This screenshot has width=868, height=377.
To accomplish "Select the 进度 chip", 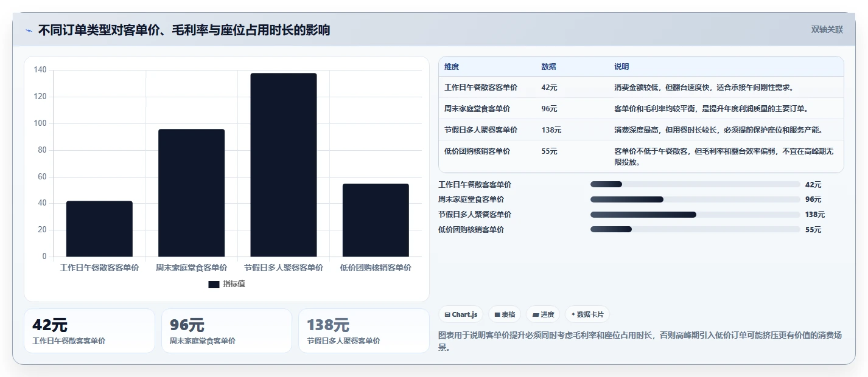I will click(x=543, y=314).
